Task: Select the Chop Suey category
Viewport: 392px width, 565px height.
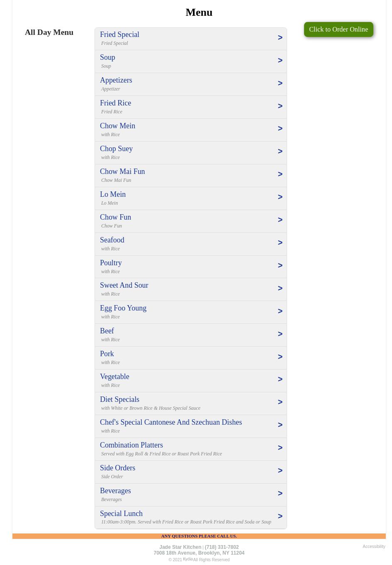Action: (116, 149)
